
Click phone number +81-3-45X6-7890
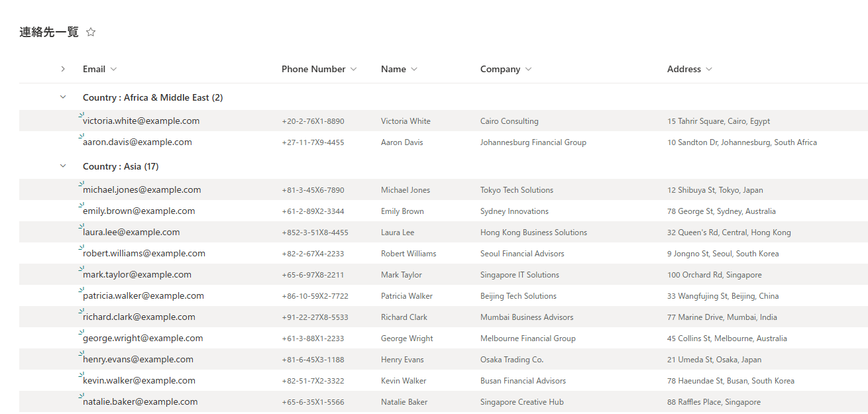pyautogui.click(x=313, y=190)
